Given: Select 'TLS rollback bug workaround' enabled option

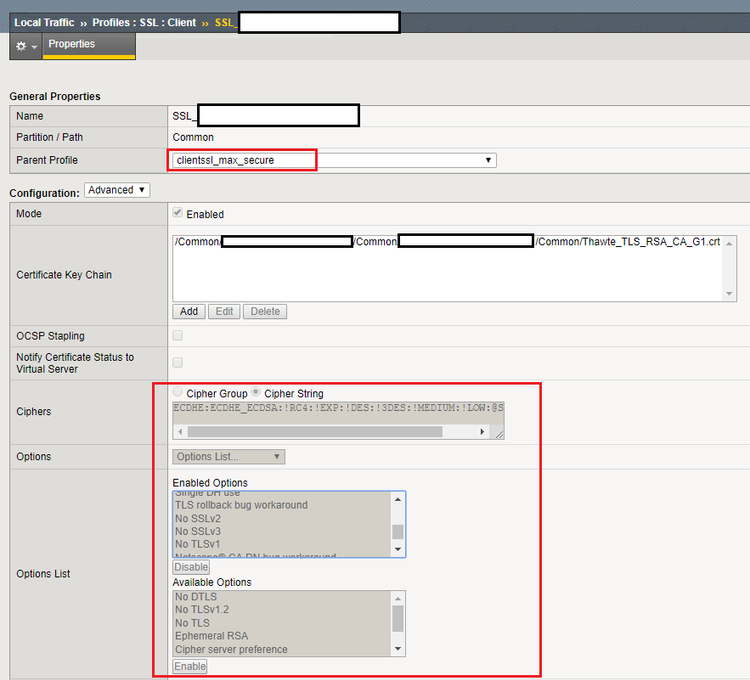Looking at the screenshot, I should pyautogui.click(x=241, y=505).
